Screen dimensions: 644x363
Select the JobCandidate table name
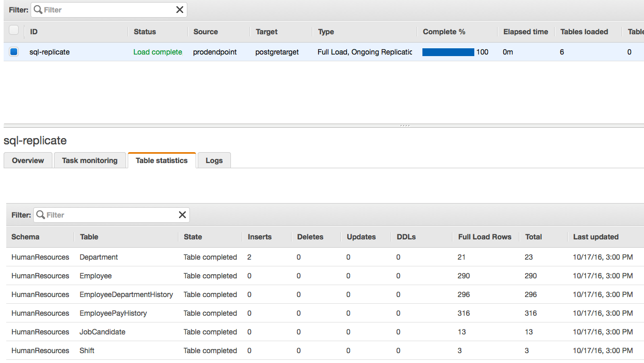point(102,332)
